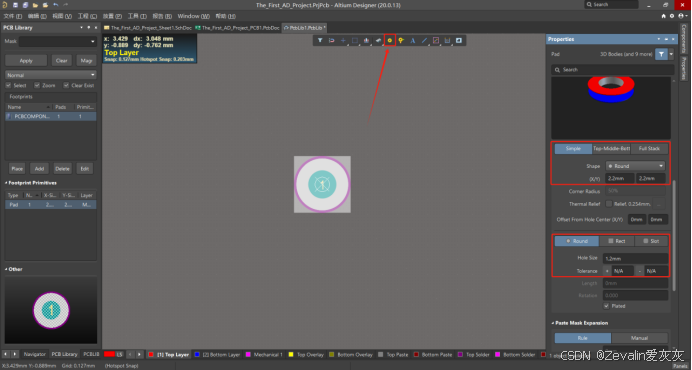Open a document via folder icon
The height and width of the screenshot is (370, 692).
[x=35, y=5]
